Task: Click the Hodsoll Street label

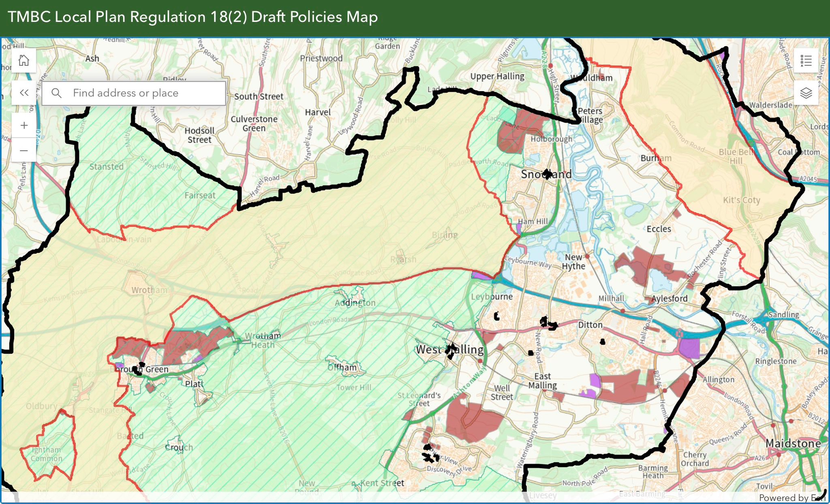Action: coord(199,135)
